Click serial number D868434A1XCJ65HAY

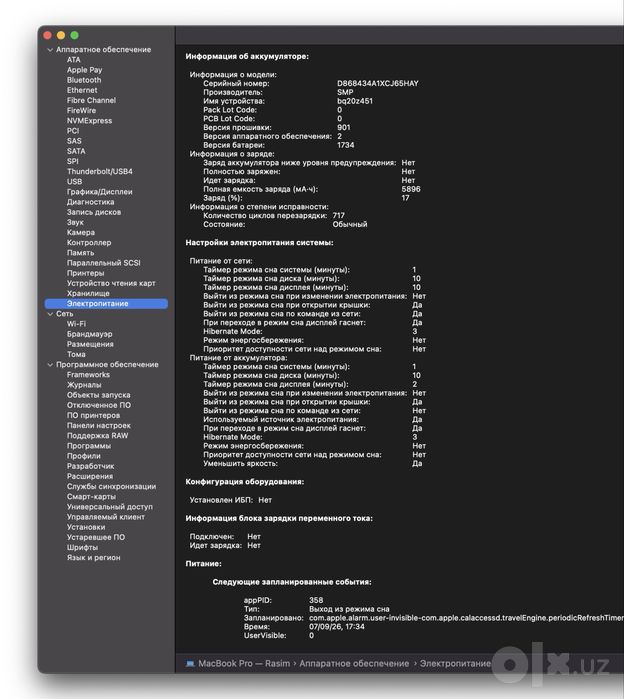(x=378, y=83)
